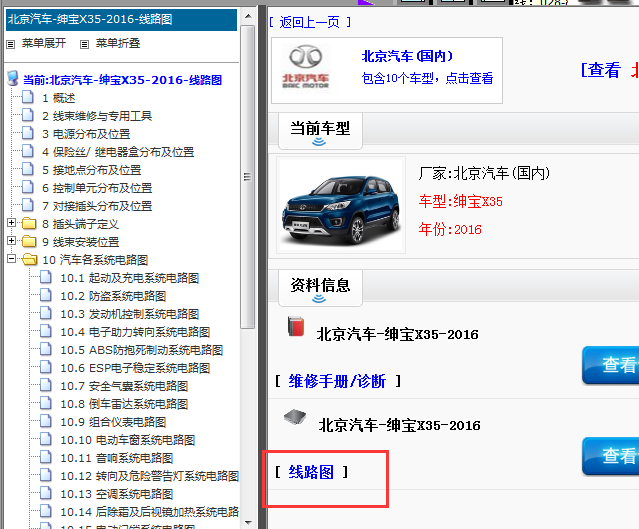Click page icon for 2 线束维修与专用工具
Image resolution: width=639 pixels, height=529 pixels.
pos(28,115)
